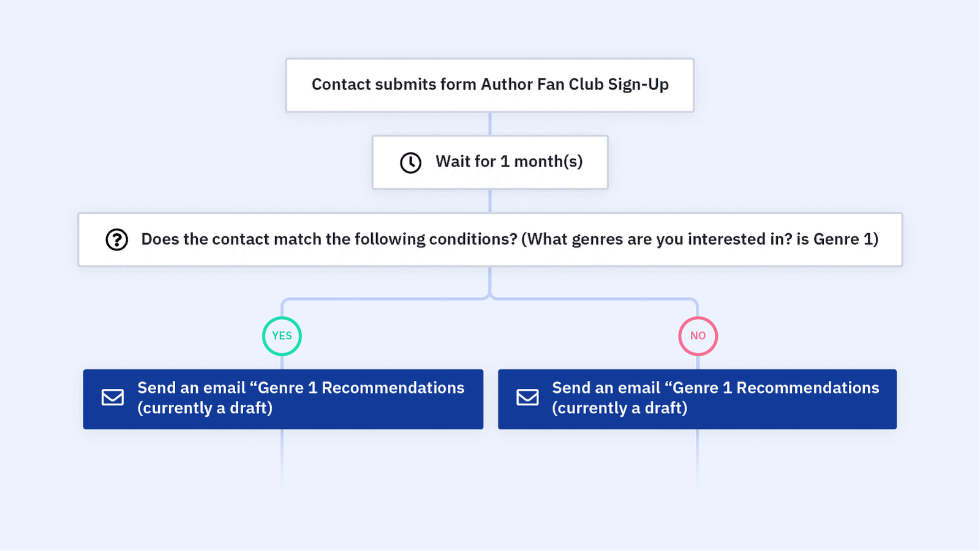
Task: Select the red NO branch badge
Action: pos(698,336)
